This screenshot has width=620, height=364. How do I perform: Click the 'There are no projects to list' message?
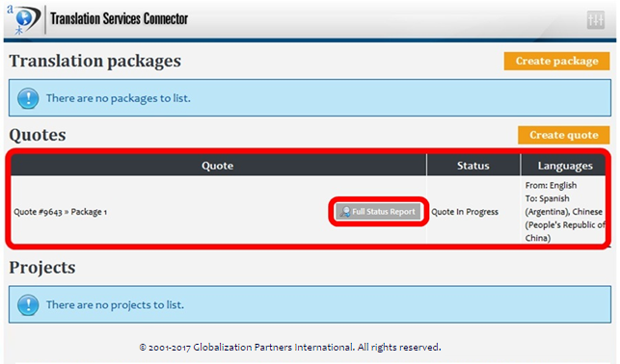115,305
